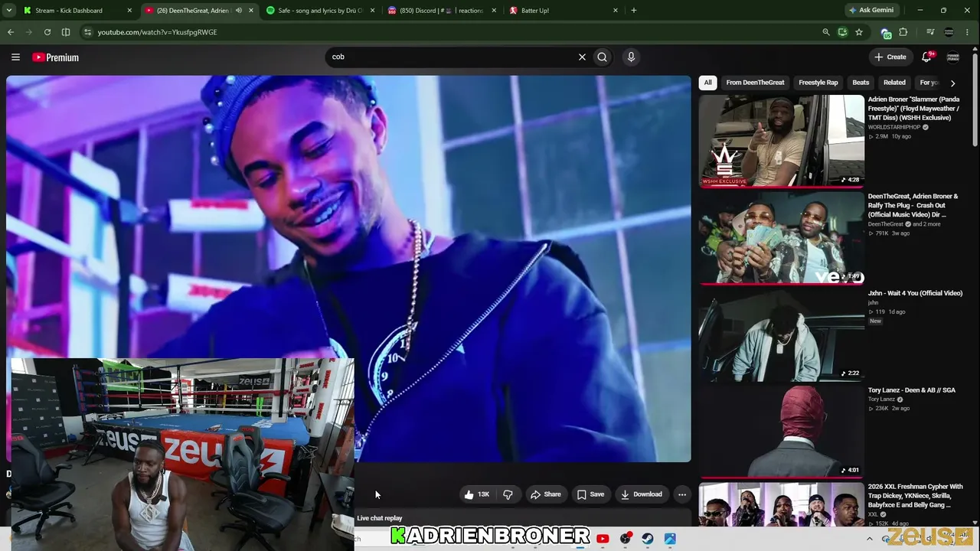Open the browser extensions puzzle menu
The width and height of the screenshot is (980, 551).
[903, 32]
